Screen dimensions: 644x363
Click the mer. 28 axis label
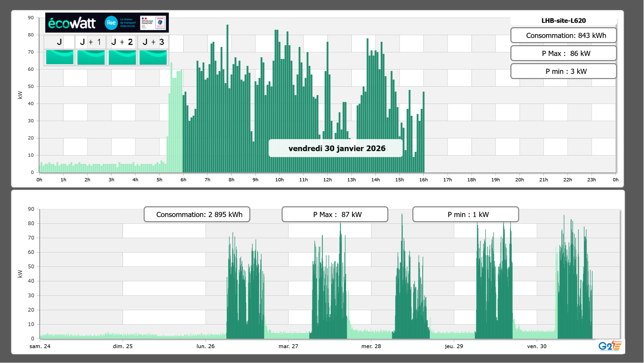click(371, 346)
